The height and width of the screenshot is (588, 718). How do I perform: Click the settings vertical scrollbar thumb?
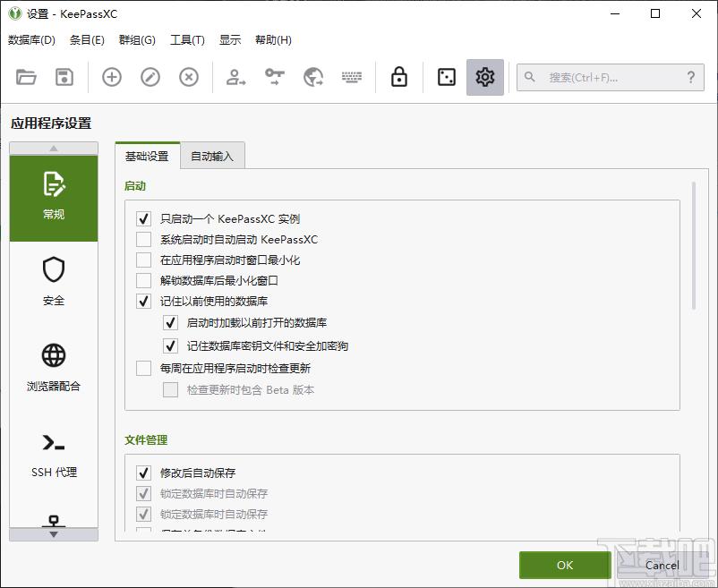tap(694, 246)
